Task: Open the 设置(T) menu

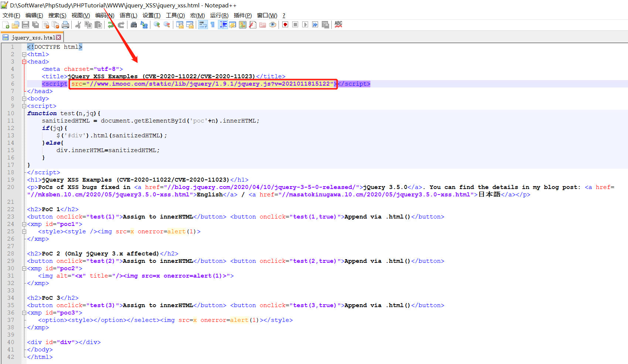Action: [151, 16]
